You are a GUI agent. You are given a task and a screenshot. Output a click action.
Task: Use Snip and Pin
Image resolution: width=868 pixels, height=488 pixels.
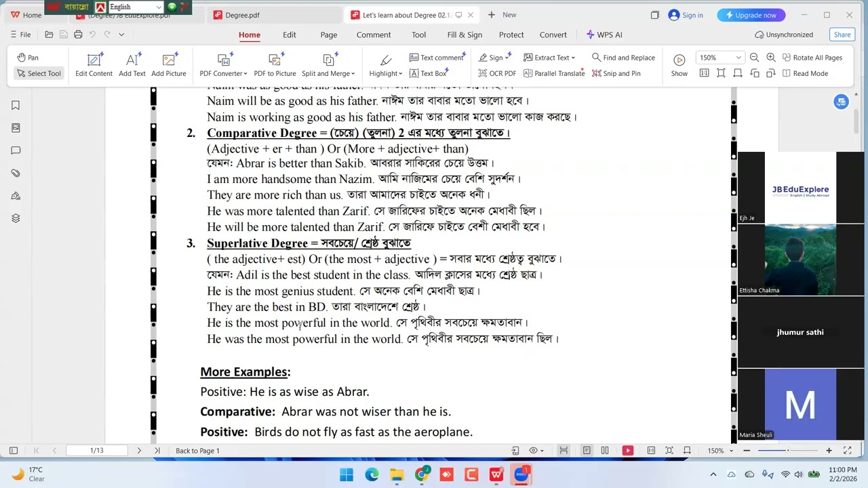click(616, 73)
